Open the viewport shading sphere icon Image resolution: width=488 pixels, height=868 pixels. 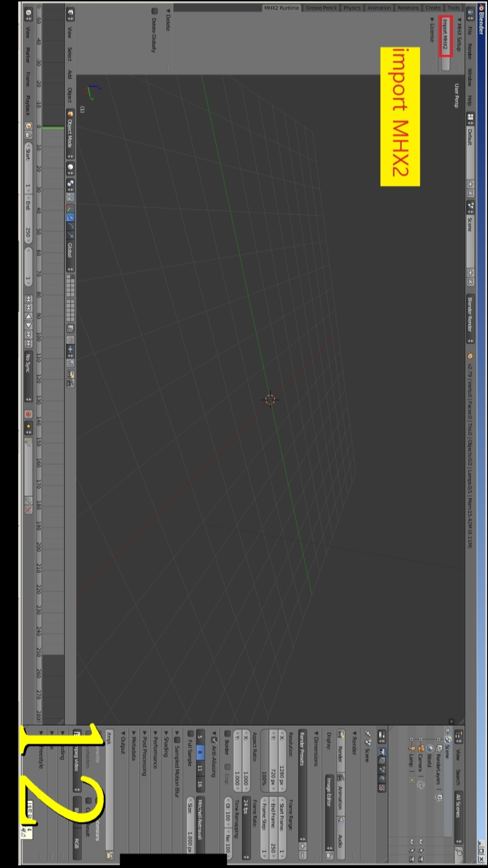[x=70, y=169]
